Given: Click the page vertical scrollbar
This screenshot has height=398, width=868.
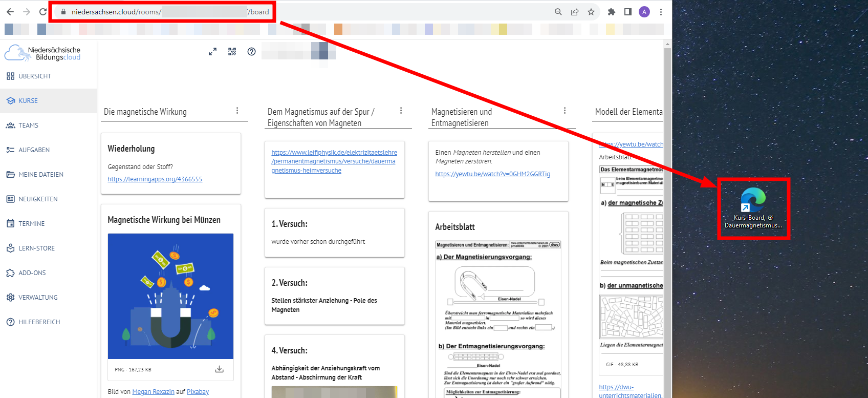Looking at the screenshot, I should 667,205.
